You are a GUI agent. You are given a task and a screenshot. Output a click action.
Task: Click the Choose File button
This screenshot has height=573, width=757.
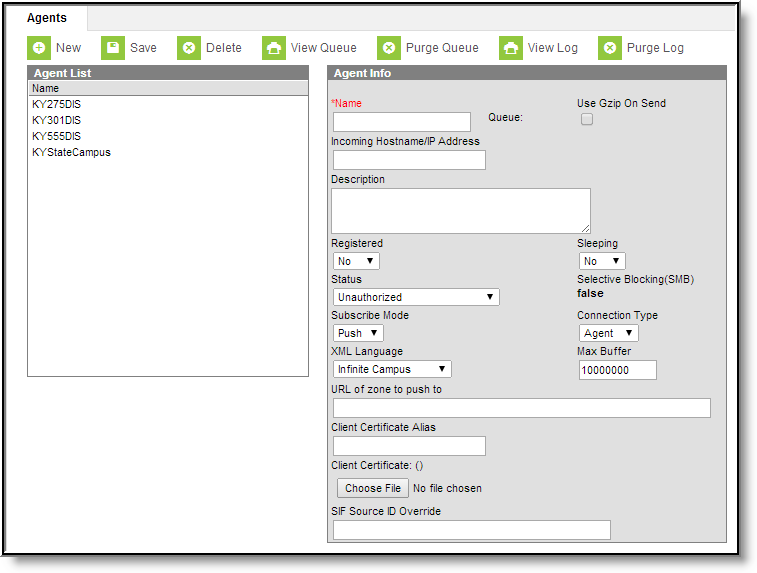tap(373, 488)
